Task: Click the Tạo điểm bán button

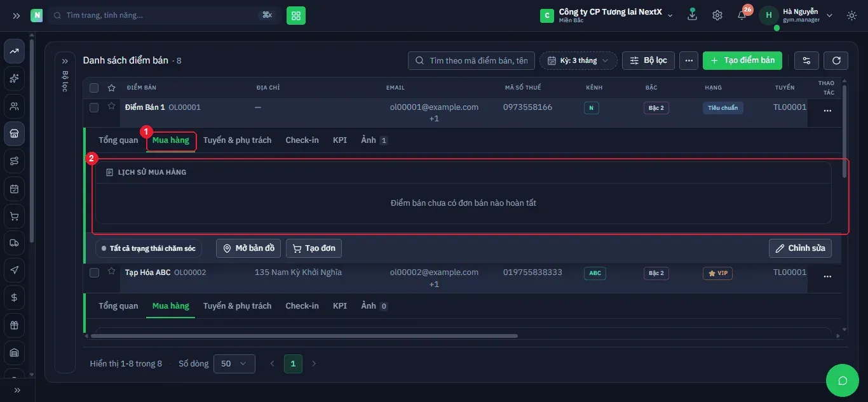Action: (x=742, y=60)
